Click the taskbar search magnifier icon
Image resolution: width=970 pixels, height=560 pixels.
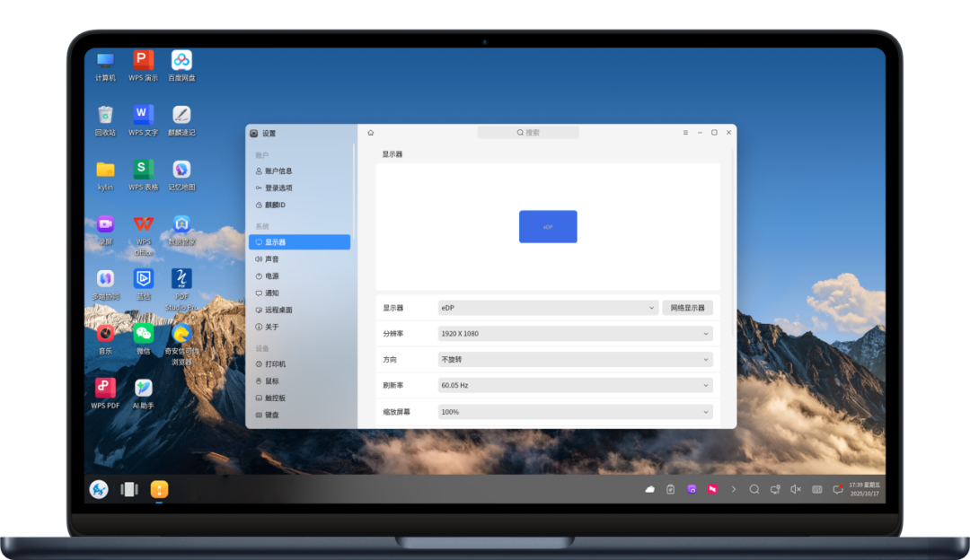click(754, 489)
